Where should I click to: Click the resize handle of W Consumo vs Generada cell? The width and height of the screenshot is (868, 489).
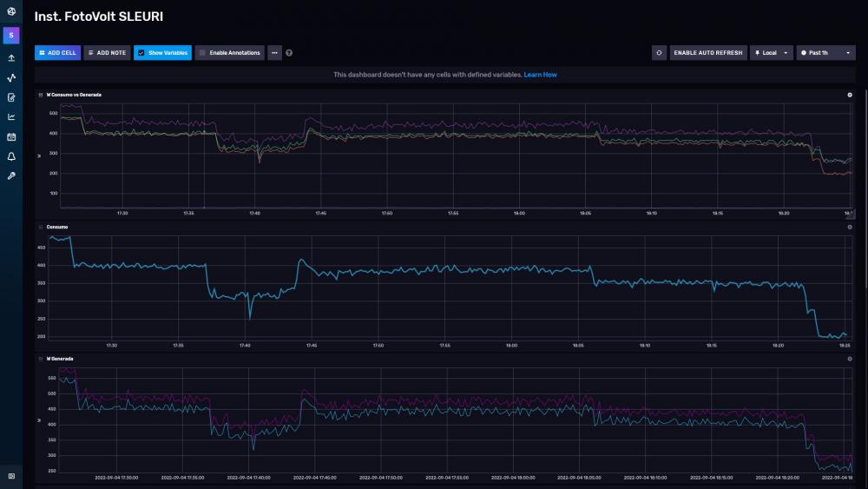[851, 215]
